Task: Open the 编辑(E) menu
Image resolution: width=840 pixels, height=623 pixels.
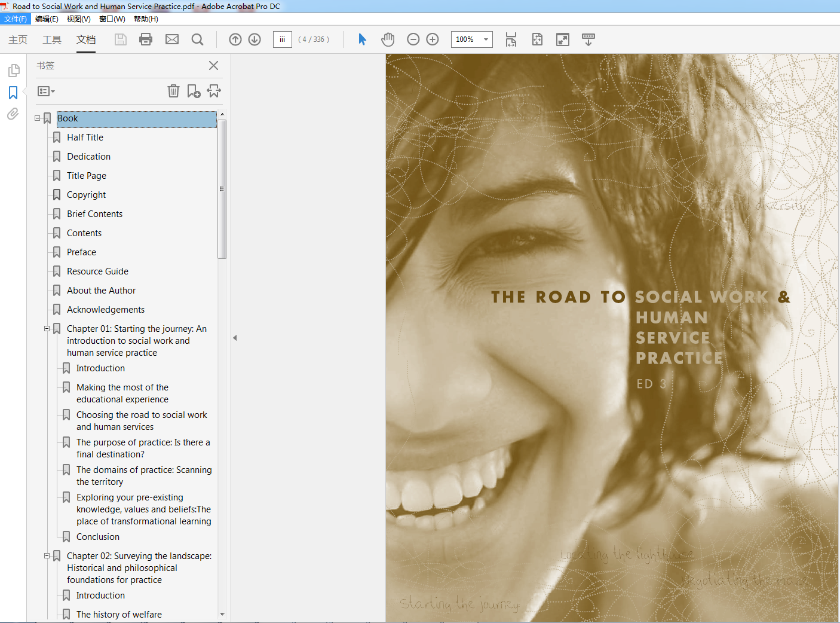Action: [x=47, y=19]
